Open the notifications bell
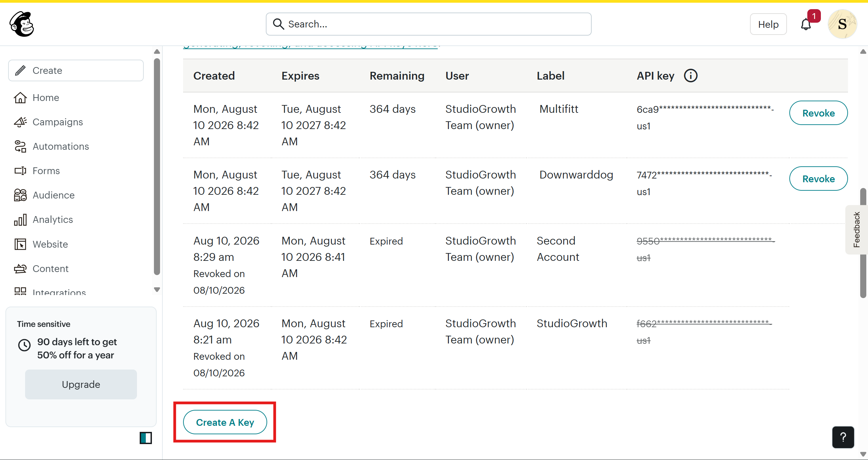This screenshot has height=460, width=868. (806, 24)
